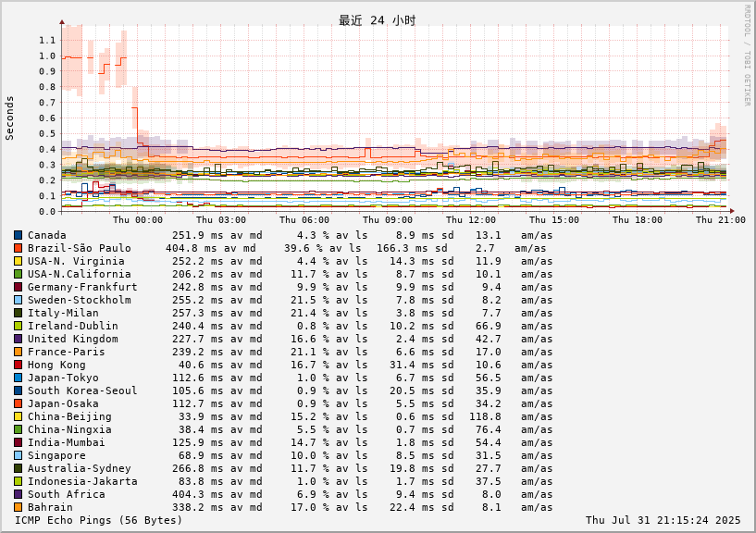Click the Canada legend color swatch
The height and width of the screenshot is (533, 756).
click(x=18, y=235)
